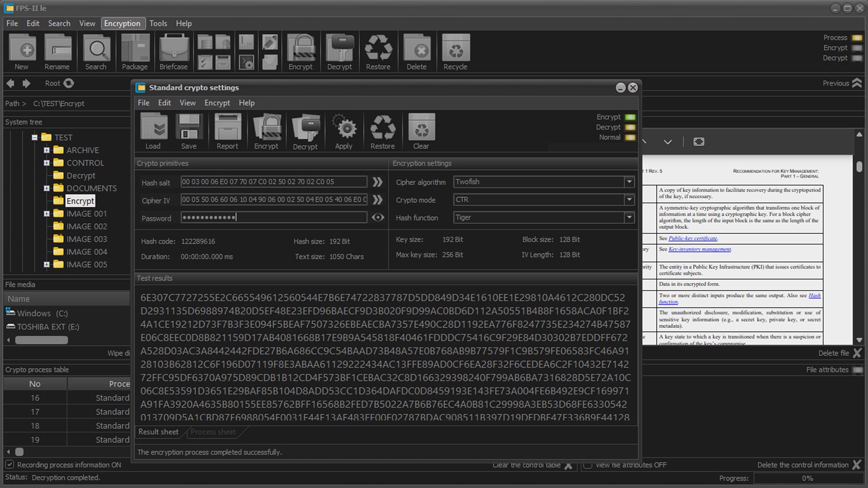868x488 pixels.
Task: Click the Encrypt padlock icon on main toolbar
Action: [x=301, y=50]
